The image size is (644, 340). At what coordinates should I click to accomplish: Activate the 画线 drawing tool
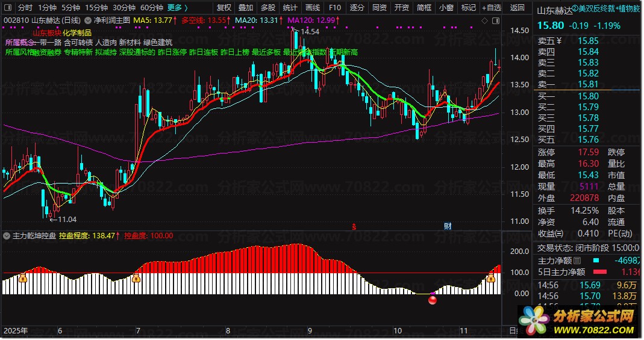tap(313, 7)
